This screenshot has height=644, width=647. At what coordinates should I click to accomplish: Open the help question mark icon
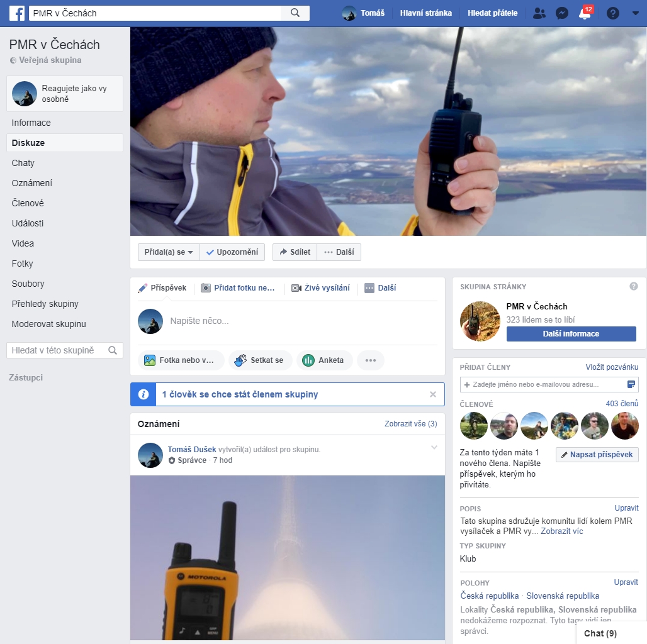tap(613, 13)
